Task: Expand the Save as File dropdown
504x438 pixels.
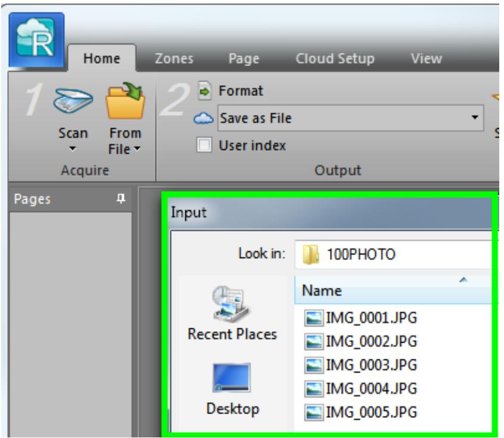Action: 474,117
